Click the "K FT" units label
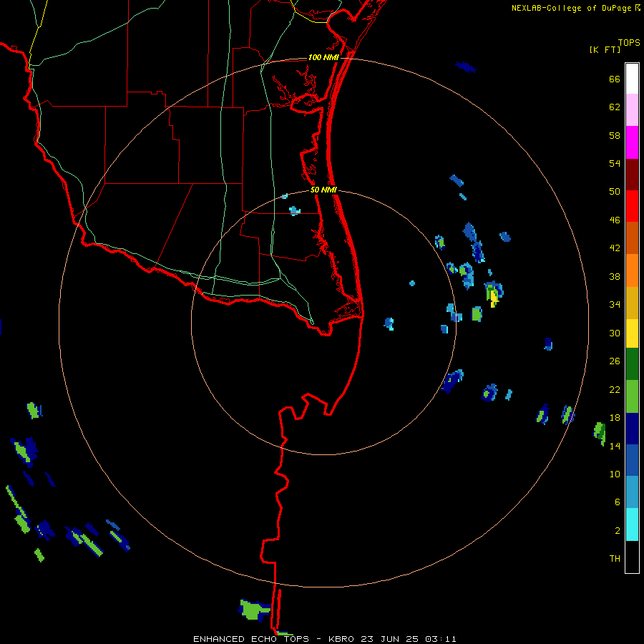 pyautogui.click(x=605, y=49)
